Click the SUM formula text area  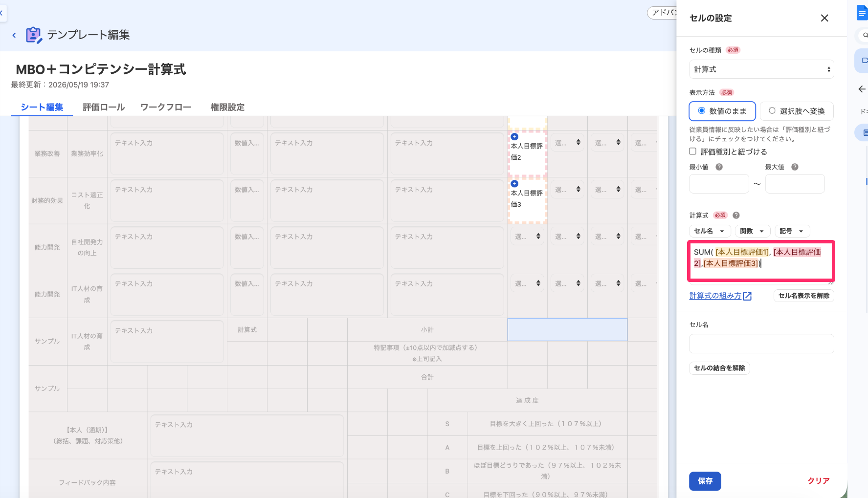click(x=761, y=261)
